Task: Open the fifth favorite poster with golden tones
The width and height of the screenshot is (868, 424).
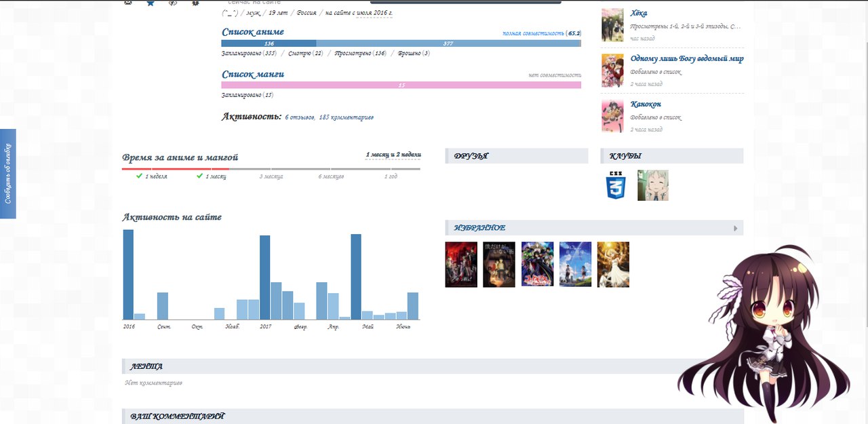Action: coord(613,265)
